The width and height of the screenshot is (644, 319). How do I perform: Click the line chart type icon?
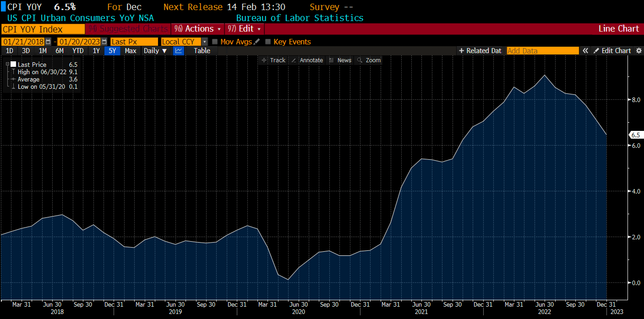[178, 51]
